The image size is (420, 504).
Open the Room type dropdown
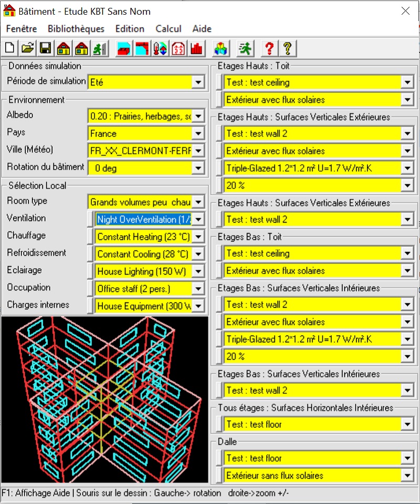click(x=197, y=202)
